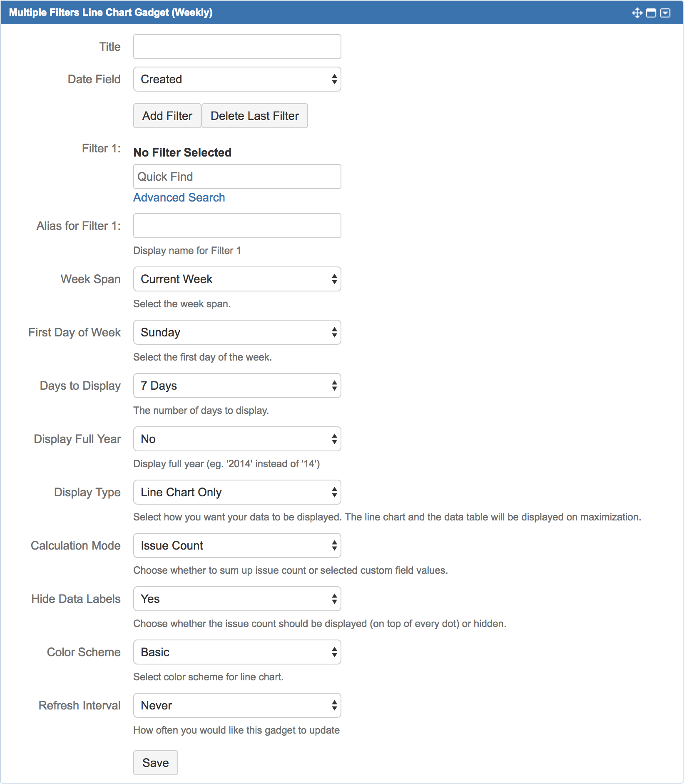Screen dimensions: 684x784
Task: Click the gadget maximize window icon
Action: coord(651,13)
